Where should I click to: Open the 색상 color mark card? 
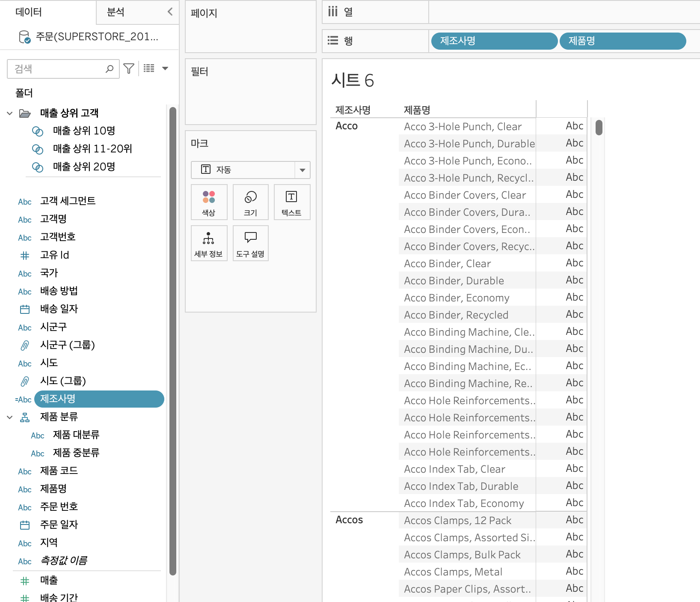209,202
